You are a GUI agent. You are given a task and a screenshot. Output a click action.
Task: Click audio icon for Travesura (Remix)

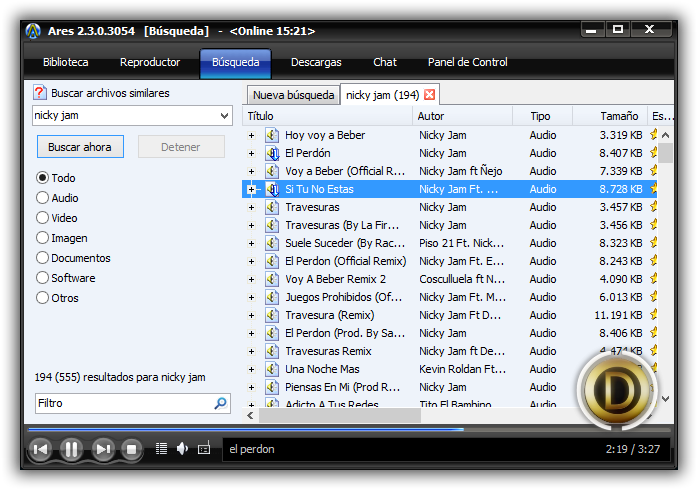[x=272, y=315]
